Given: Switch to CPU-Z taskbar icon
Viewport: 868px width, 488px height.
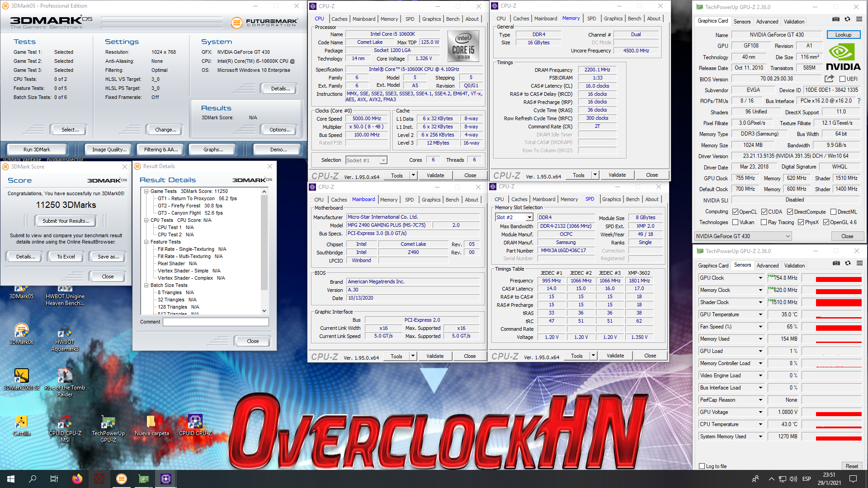Looking at the screenshot, I should 166,479.
